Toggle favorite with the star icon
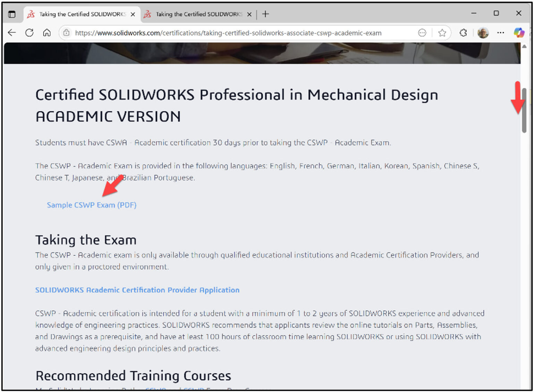 tap(442, 33)
